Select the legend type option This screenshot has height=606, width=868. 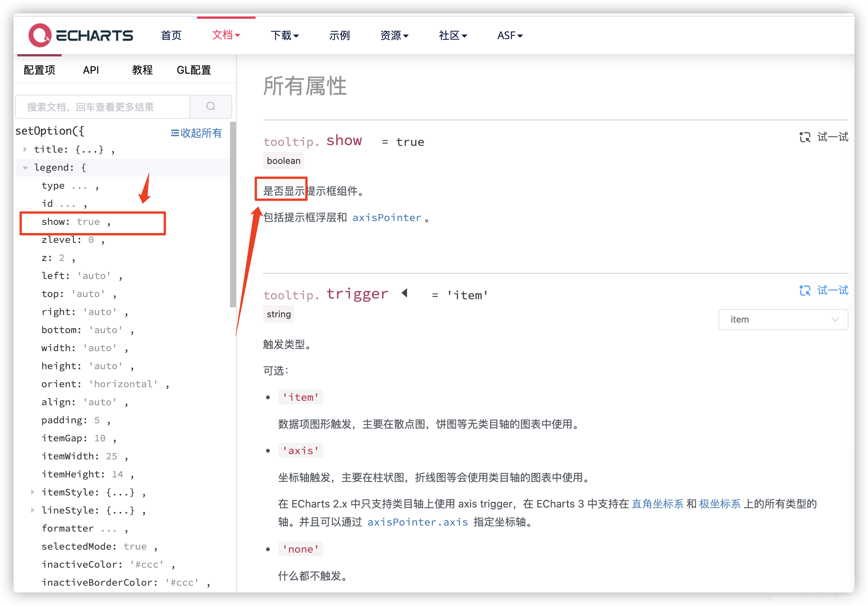pyautogui.click(x=70, y=186)
